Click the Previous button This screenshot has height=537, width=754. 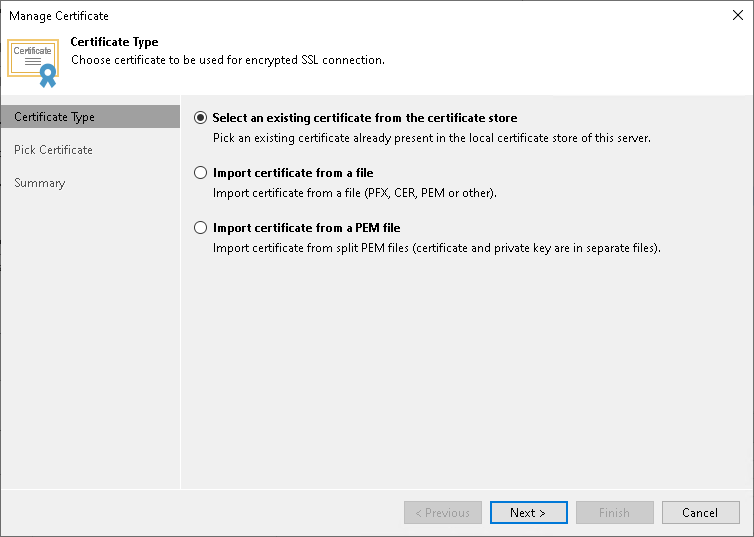pyautogui.click(x=442, y=513)
